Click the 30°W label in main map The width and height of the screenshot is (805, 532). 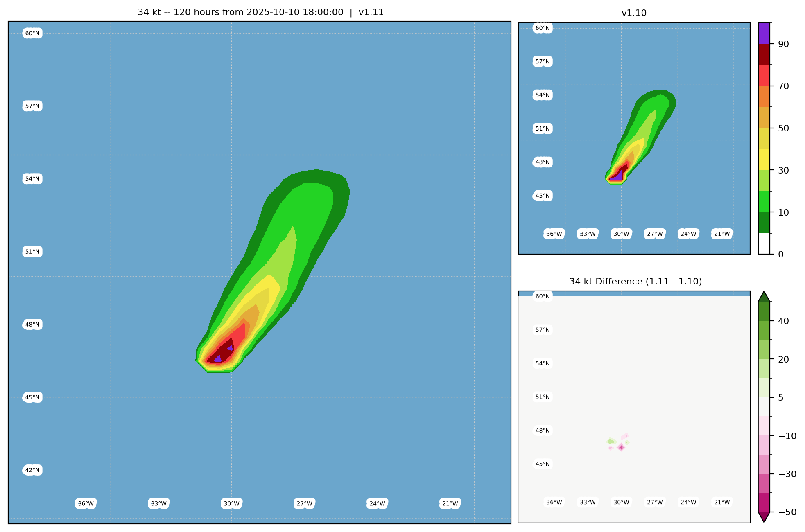[231, 504]
